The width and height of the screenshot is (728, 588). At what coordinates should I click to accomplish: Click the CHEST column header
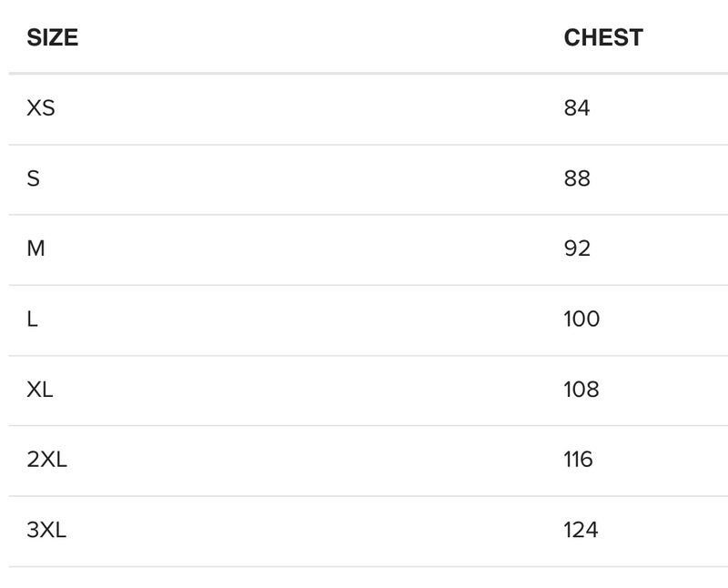coord(603,37)
